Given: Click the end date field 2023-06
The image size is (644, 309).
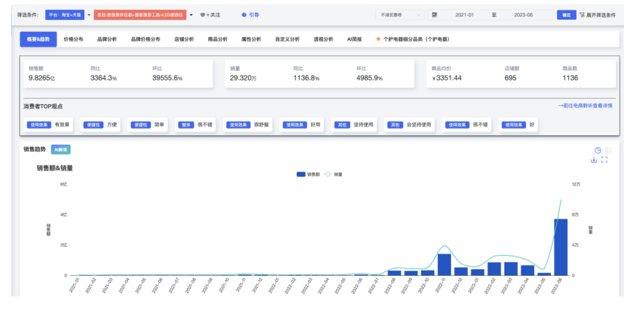Looking at the screenshot, I should click(523, 15).
